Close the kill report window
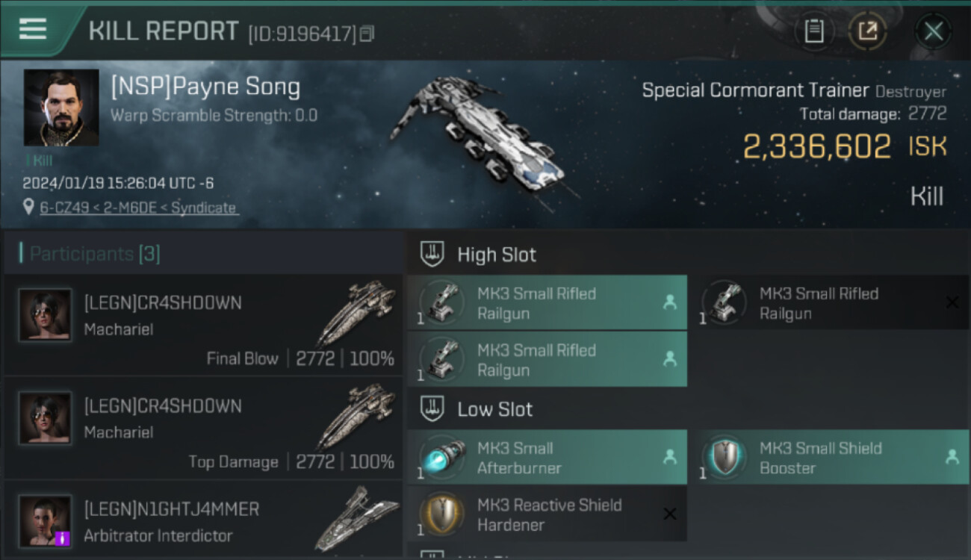Screen dimensions: 971x560 click(x=933, y=31)
